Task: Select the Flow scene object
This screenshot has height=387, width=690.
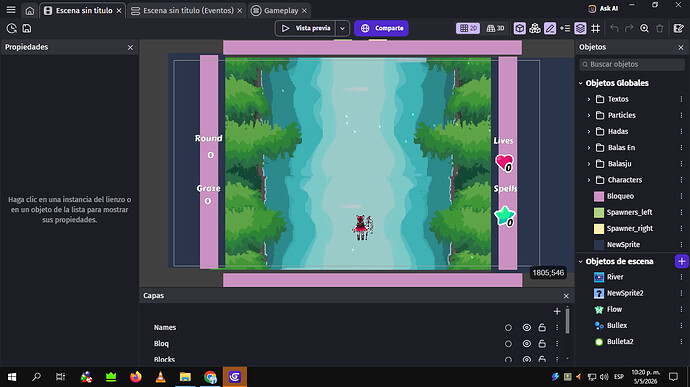Action: (x=614, y=310)
